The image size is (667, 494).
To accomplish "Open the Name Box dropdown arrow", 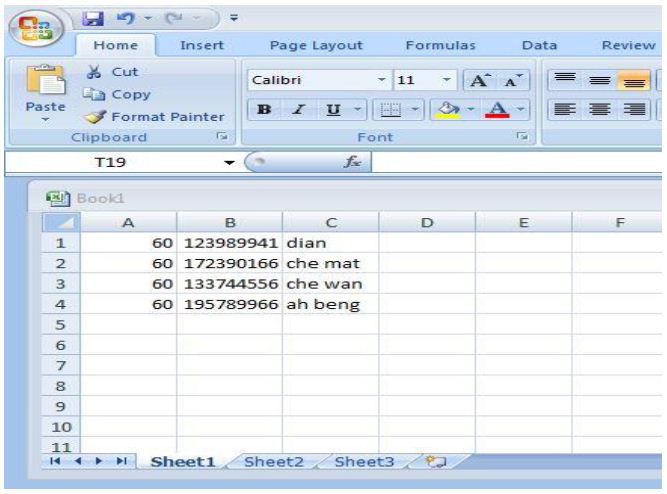I will click(229, 163).
